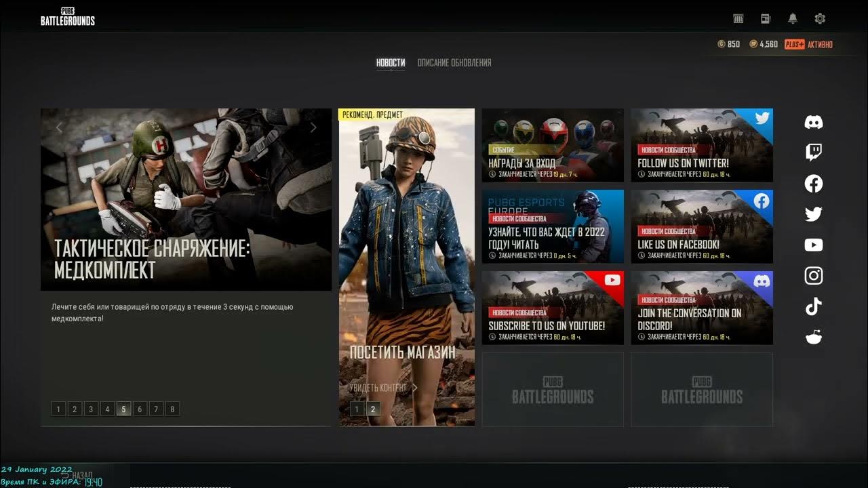Image resolution: width=868 pixels, height=488 pixels.
Task: Open the Follow us on Twitter card
Action: coord(702,145)
